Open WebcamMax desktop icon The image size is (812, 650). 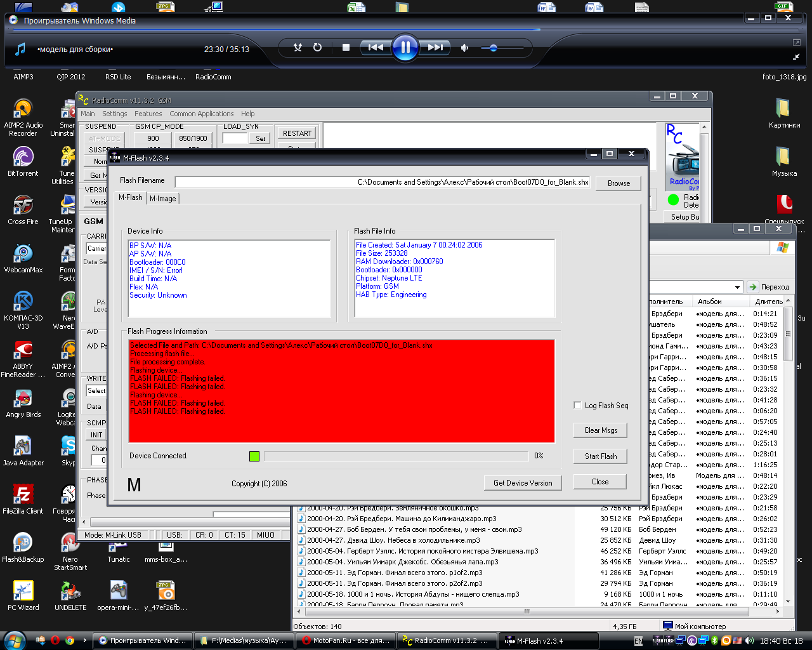pyautogui.click(x=23, y=258)
